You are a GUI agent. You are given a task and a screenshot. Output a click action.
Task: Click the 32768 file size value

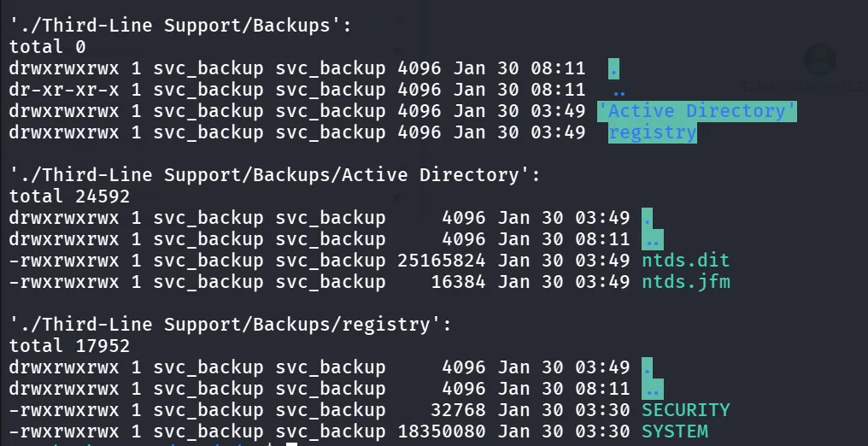(x=458, y=410)
